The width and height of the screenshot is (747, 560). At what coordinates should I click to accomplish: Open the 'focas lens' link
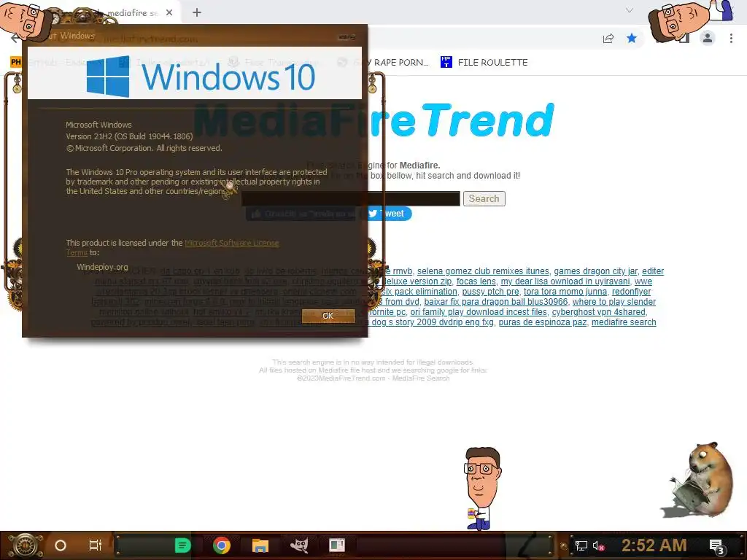[x=476, y=281]
